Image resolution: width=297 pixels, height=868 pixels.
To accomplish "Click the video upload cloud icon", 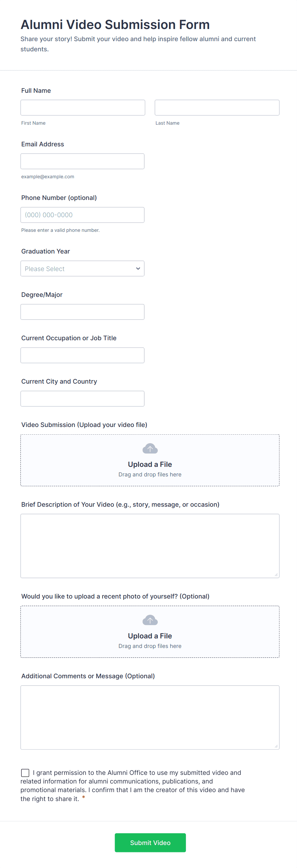I will 150,448.
